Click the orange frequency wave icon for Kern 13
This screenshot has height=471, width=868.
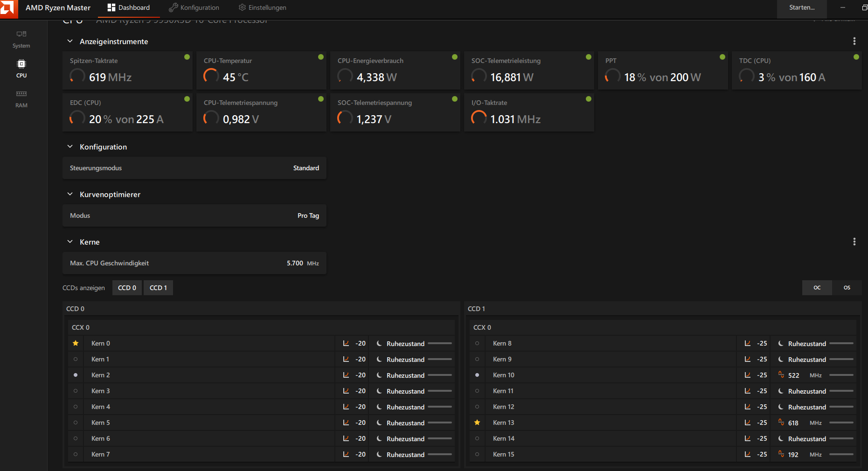(x=781, y=422)
